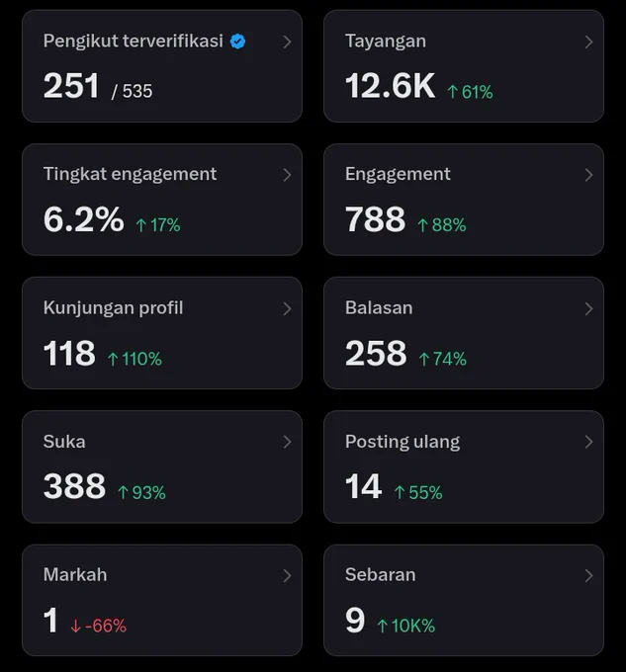
Task: Click the Markah -66% red indicator
Action: coord(99,626)
